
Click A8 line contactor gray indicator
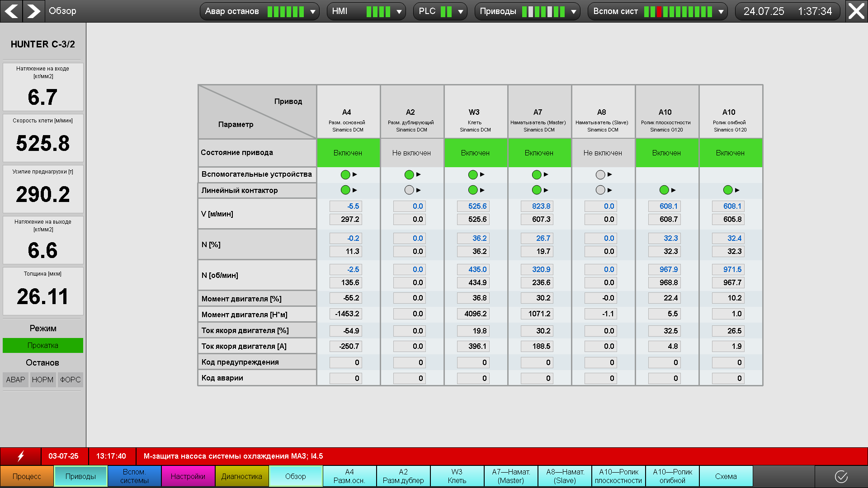pos(600,190)
